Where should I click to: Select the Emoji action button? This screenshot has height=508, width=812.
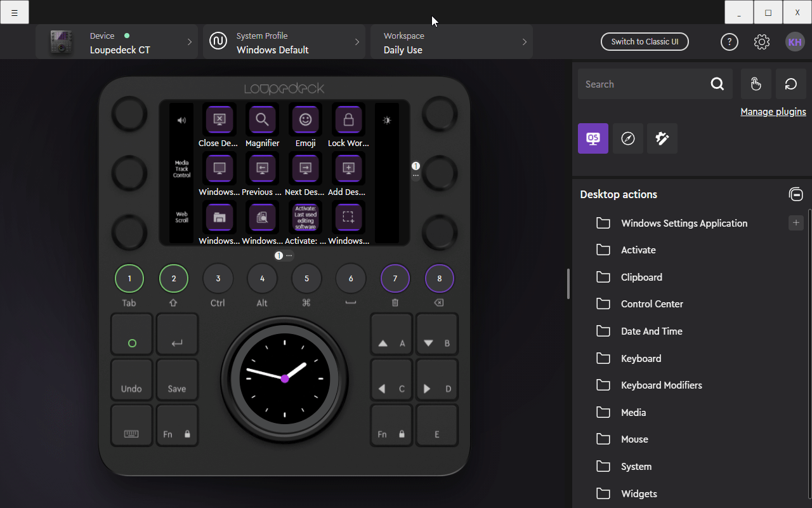pyautogui.click(x=305, y=119)
